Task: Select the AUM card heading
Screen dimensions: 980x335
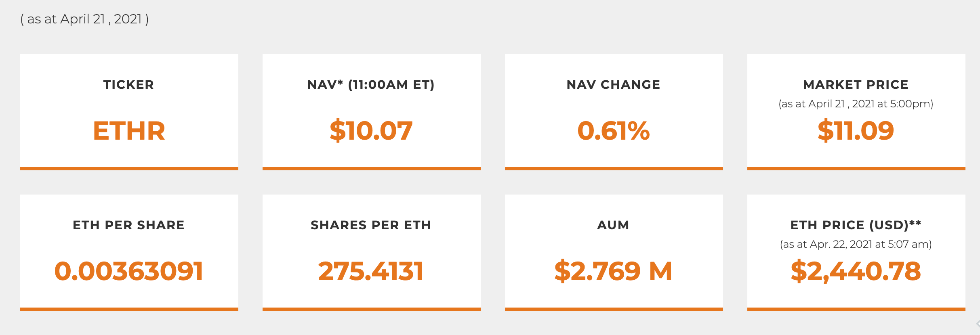Action: pos(613,225)
